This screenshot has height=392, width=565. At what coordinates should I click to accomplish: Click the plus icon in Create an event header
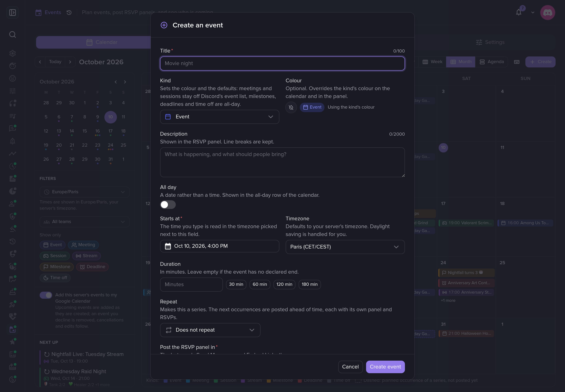[x=164, y=25]
